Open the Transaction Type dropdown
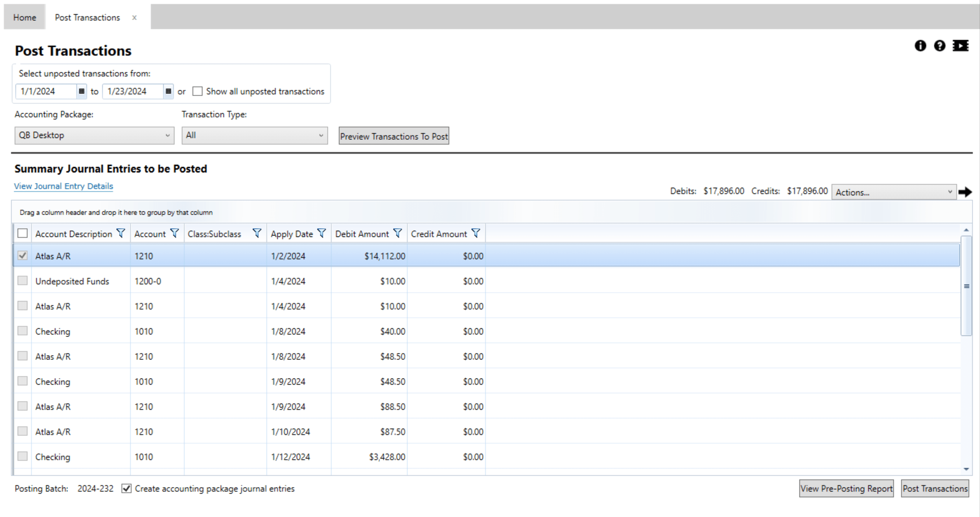This screenshot has height=517, width=980. [254, 135]
